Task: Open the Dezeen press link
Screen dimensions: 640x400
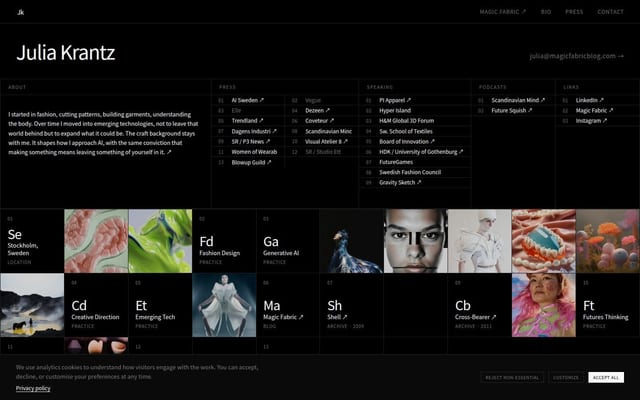Action: click(318, 110)
